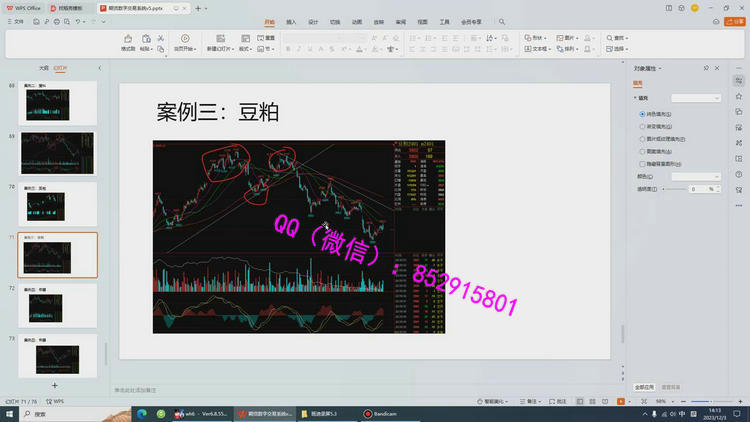Click the 格式刷 format painter icon
Viewport: 750px width, 422px height.
[128, 41]
